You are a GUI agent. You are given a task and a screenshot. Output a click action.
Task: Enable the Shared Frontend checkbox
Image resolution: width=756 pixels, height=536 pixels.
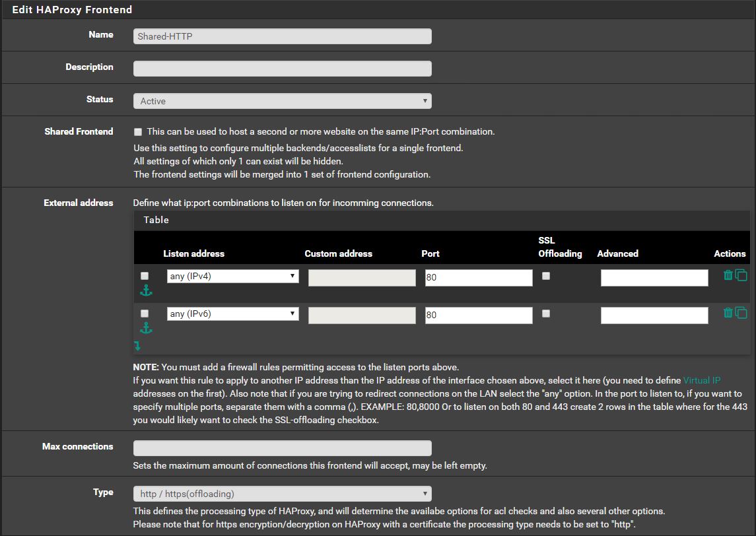pyautogui.click(x=138, y=132)
